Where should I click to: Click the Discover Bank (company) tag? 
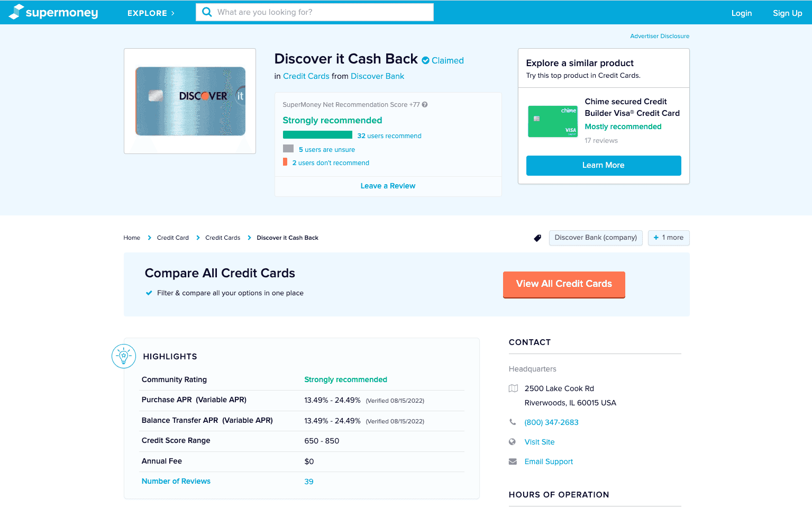pyautogui.click(x=596, y=238)
